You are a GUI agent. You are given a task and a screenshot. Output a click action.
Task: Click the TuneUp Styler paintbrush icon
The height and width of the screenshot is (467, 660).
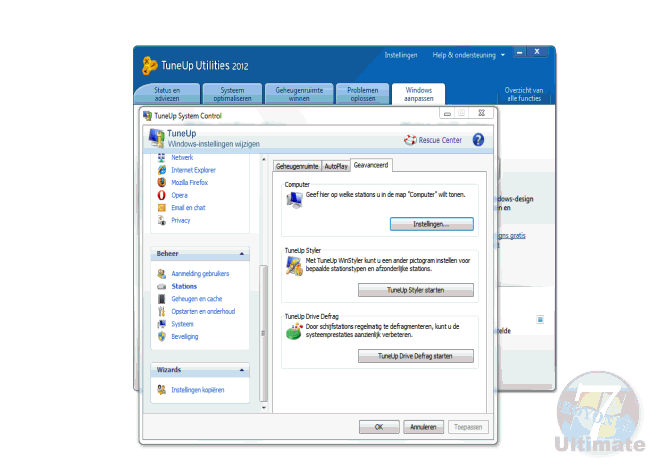tap(294, 266)
